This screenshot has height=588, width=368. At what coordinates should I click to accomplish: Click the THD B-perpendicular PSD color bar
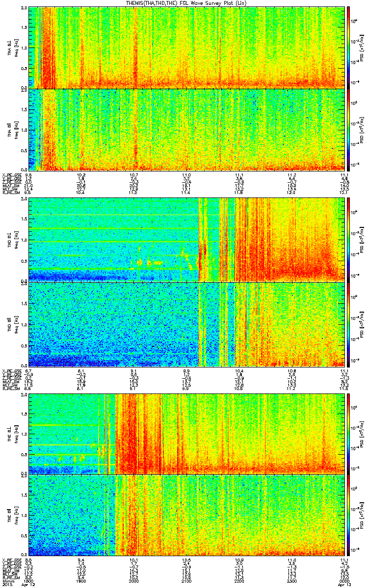point(348,240)
